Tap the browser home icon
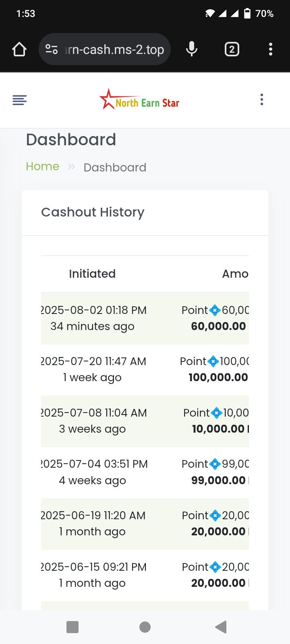The image size is (290, 644). coord(19,50)
